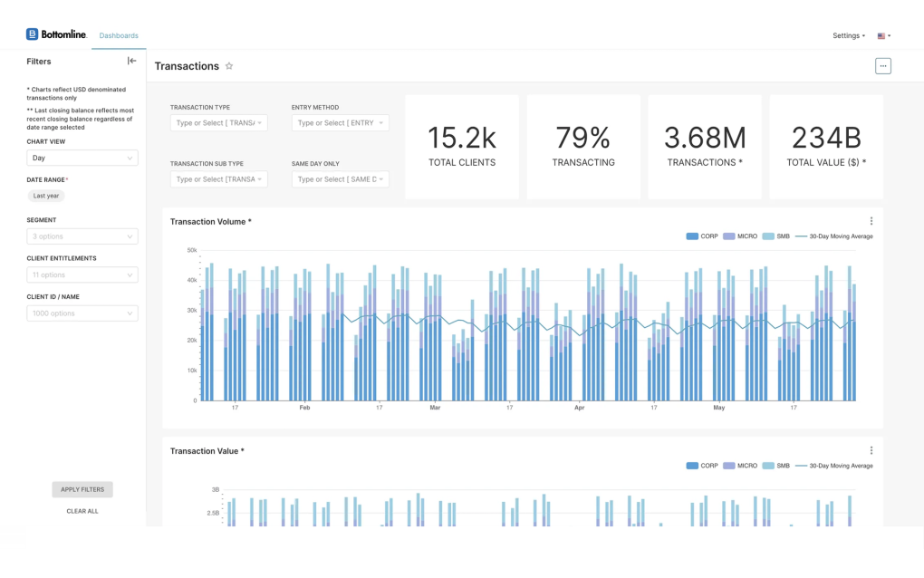Open Transaction Value chart kebab menu
The width and height of the screenshot is (924, 578).
(x=871, y=450)
